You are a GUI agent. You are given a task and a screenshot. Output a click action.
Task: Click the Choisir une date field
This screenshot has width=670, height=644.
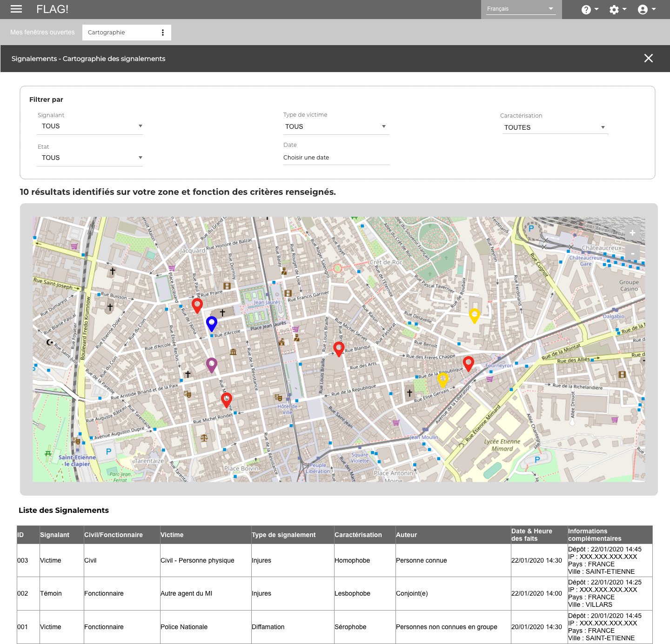335,158
